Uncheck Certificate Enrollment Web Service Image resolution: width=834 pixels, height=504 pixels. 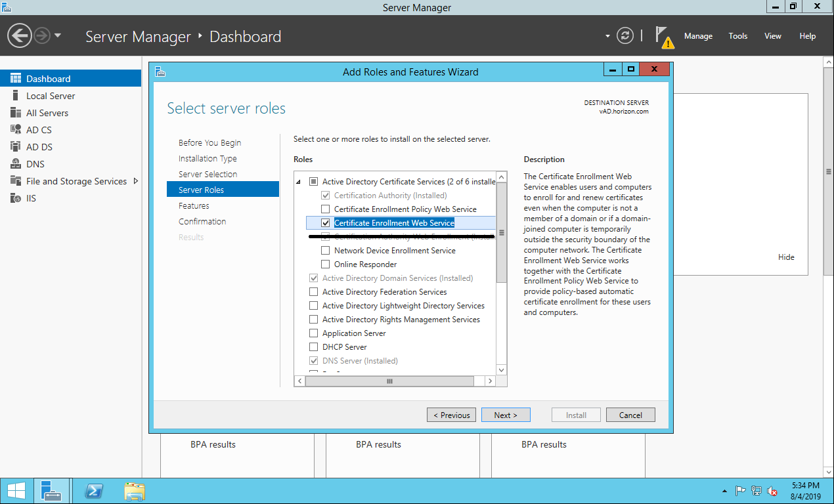(325, 223)
